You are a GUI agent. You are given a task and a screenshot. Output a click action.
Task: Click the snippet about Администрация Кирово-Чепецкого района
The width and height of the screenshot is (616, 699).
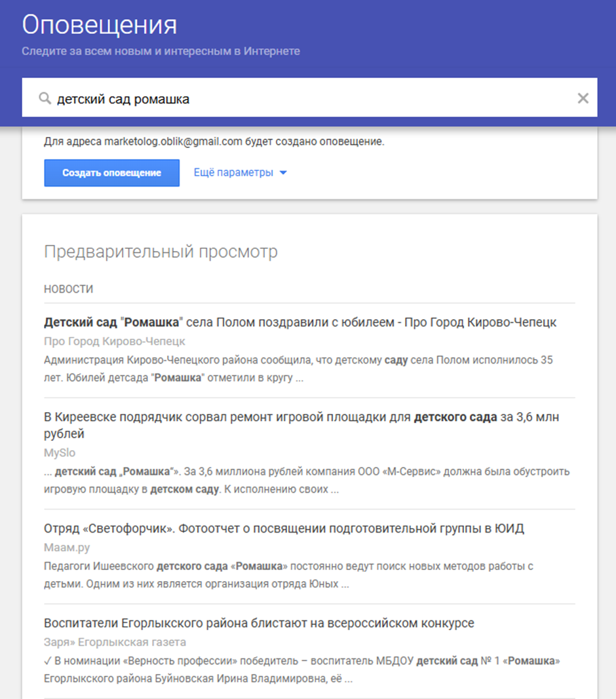(299, 369)
